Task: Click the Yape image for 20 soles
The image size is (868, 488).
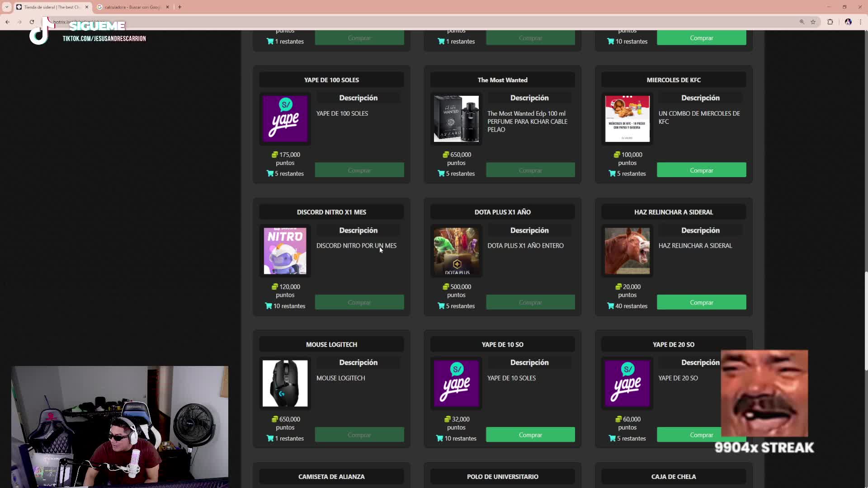Action: pos(627,383)
